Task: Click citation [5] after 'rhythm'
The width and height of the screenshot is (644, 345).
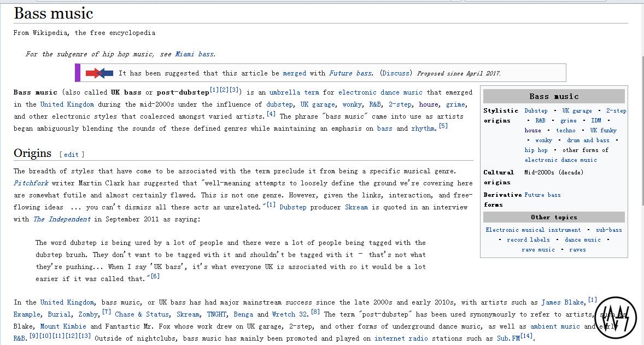Action: pos(443,126)
